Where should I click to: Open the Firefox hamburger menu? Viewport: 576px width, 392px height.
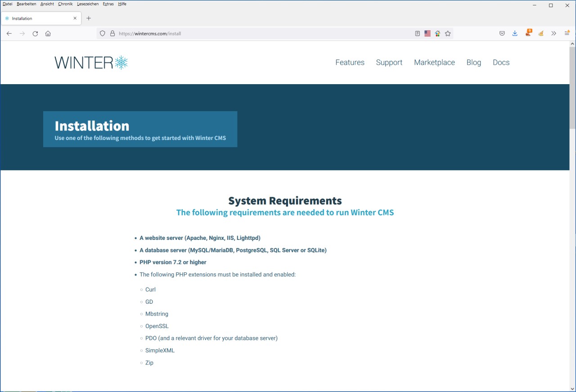pyautogui.click(x=567, y=33)
